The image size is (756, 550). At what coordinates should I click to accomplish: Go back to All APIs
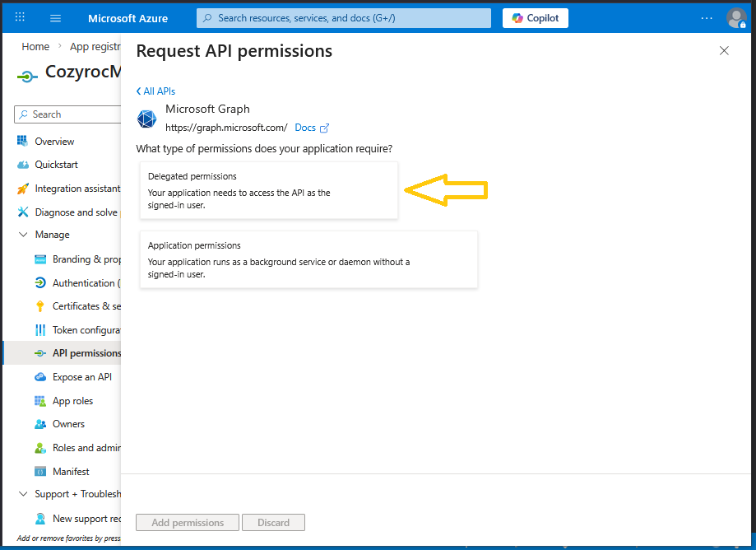(155, 91)
